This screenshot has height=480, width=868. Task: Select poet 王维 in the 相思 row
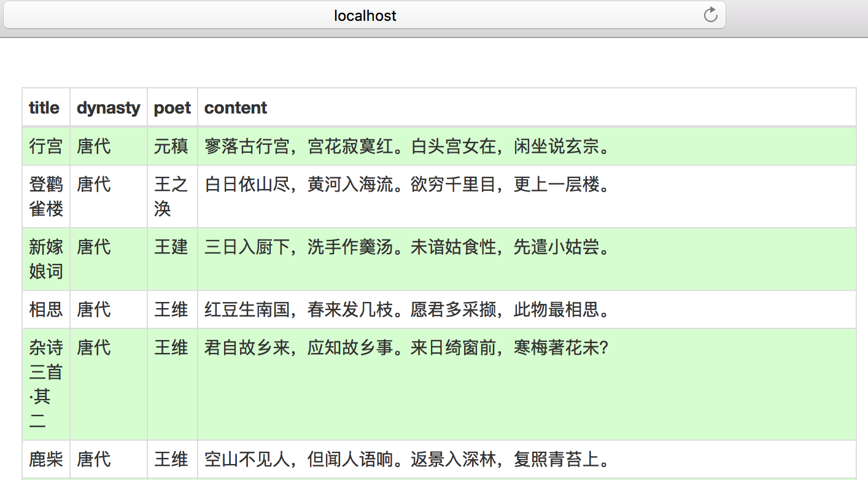(x=172, y=309)
